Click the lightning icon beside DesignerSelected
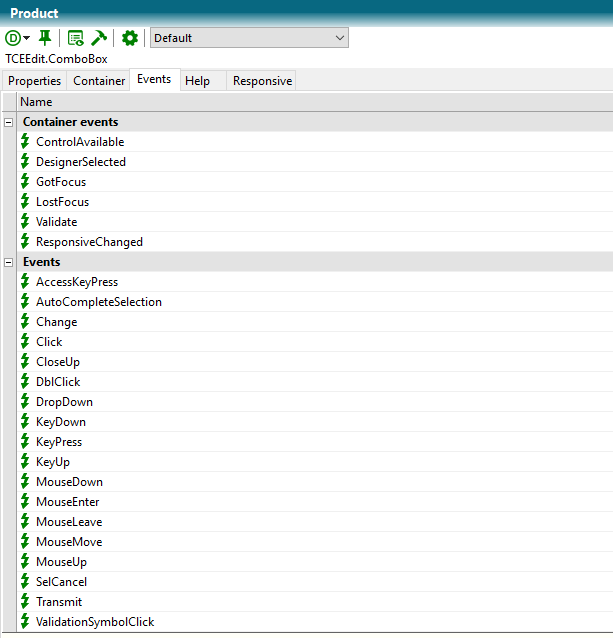The height and width of the screenshot is (638, 613). pyautogui.click(x=26, y=162)
